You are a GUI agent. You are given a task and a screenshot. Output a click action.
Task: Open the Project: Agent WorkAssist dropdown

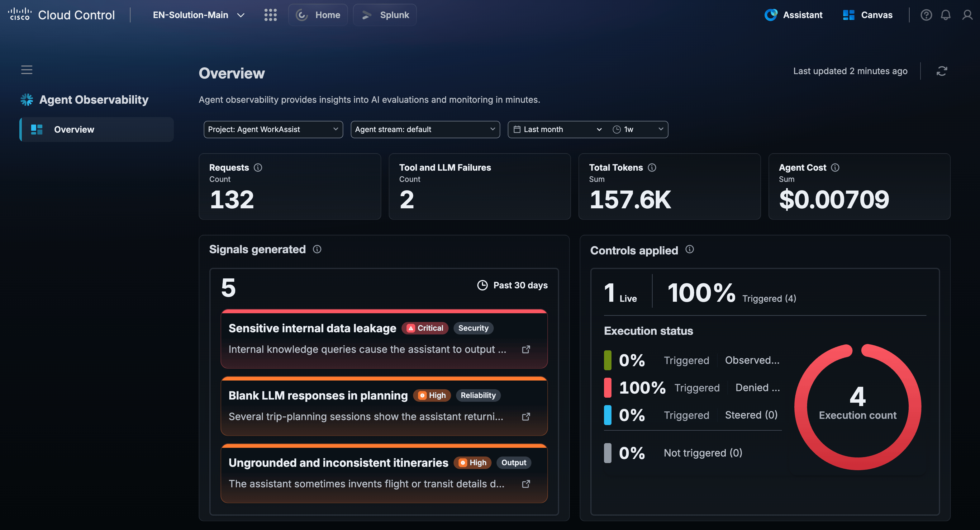pyautogui.click(x=273, y=129)
